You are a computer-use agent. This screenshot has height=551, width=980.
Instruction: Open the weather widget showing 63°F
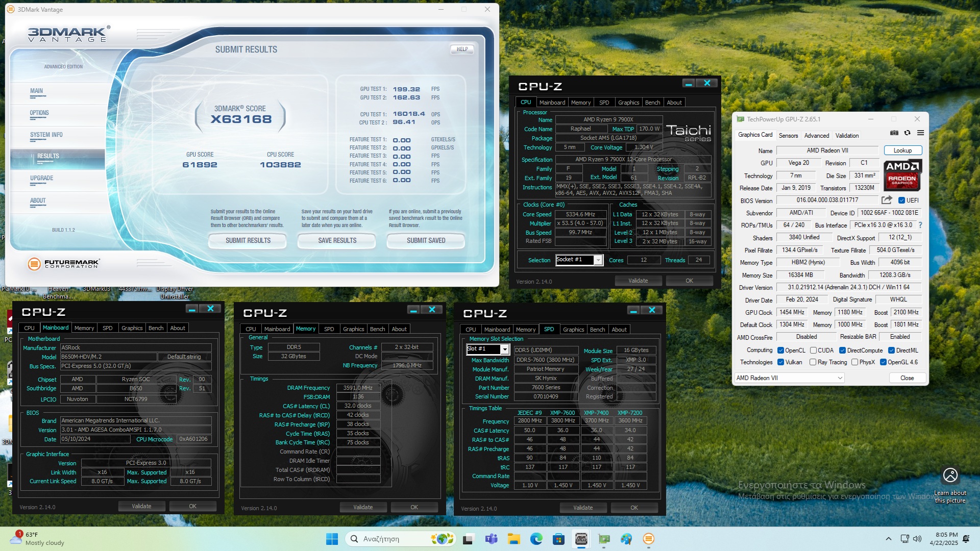(x=38, y=539)
